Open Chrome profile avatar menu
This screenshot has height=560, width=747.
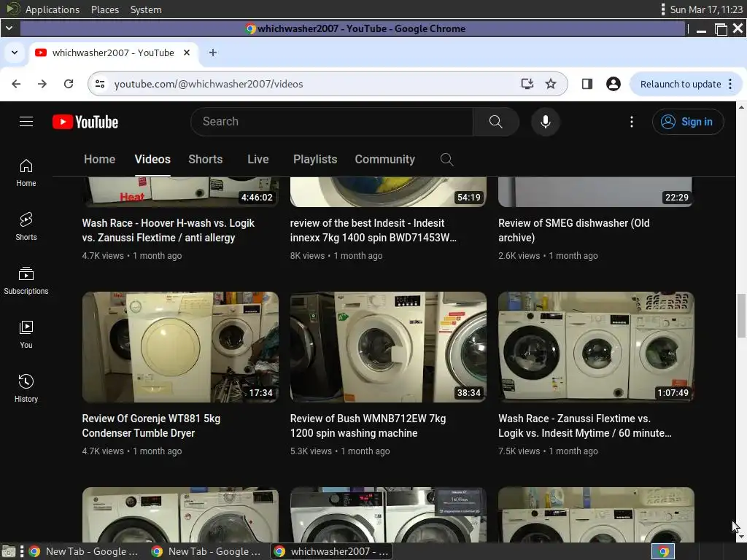tap(613, 84)
